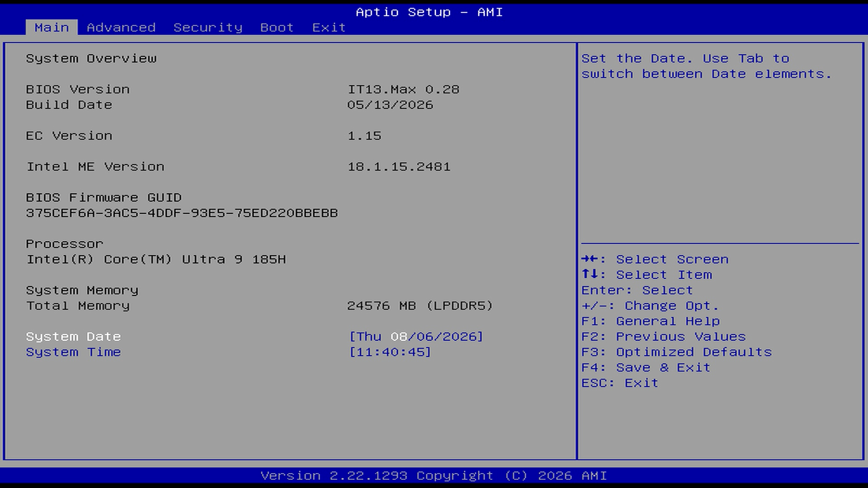Image resolution: width=868 pixels, height=488 pixels.
Task: Click the System Overview heading
Action: (x=91, y=59)
